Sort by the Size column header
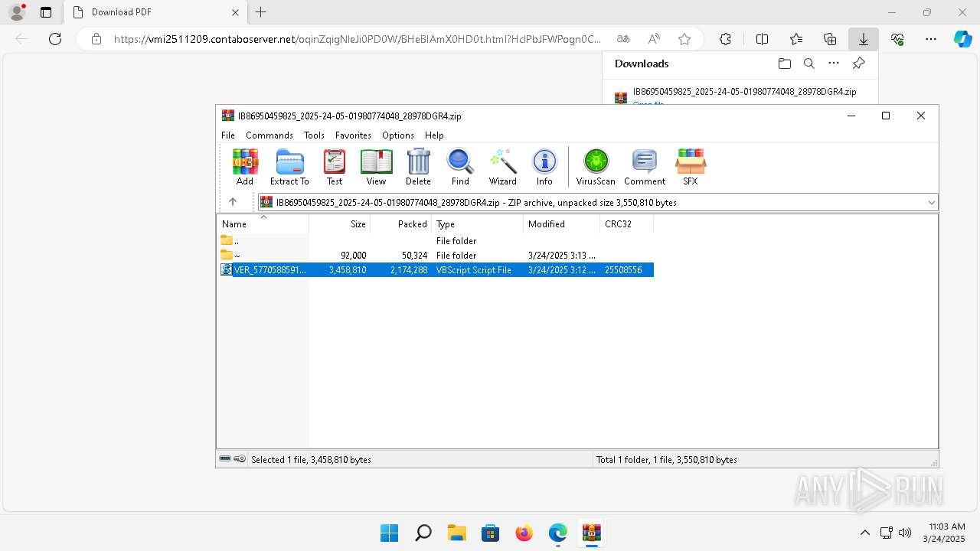Screen dimensions: 980x551 pos(340,224)
